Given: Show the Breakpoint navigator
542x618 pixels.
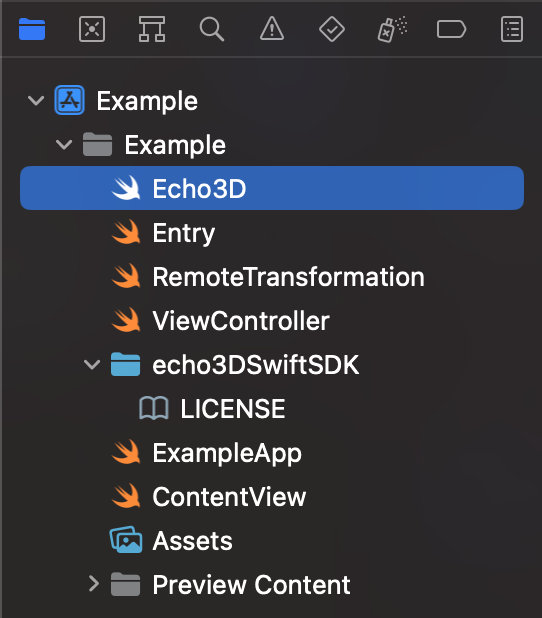Looking at the screenshot, I should coord(452,29).
